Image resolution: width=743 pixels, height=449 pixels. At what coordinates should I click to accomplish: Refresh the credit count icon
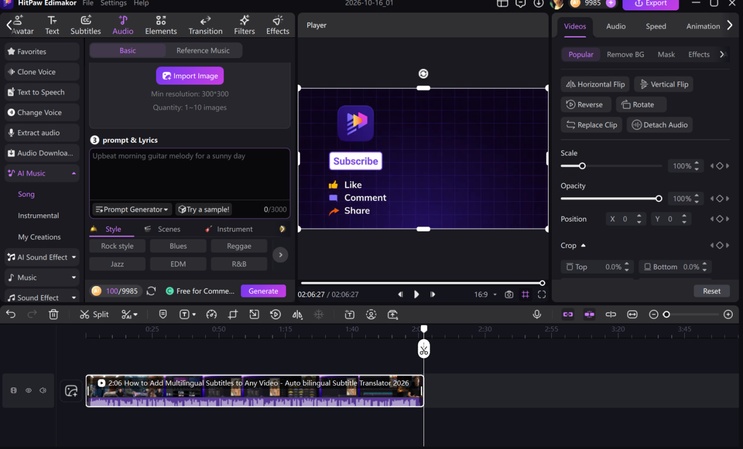coord(151,291)
